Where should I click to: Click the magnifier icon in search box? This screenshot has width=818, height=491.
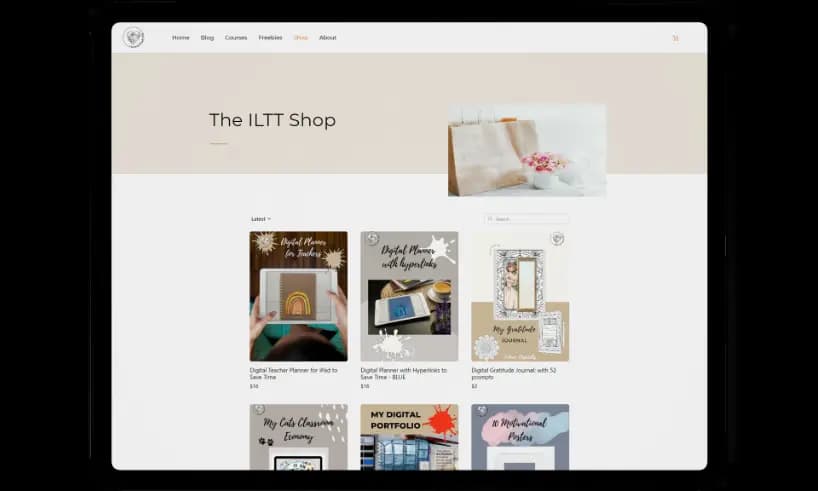coord(490,219)
